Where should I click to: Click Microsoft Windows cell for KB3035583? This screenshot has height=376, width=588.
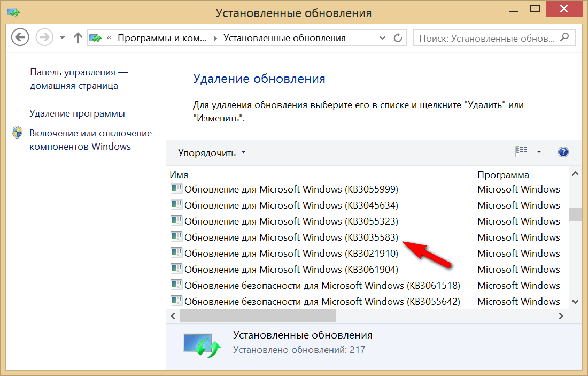(x=519, y=237)
